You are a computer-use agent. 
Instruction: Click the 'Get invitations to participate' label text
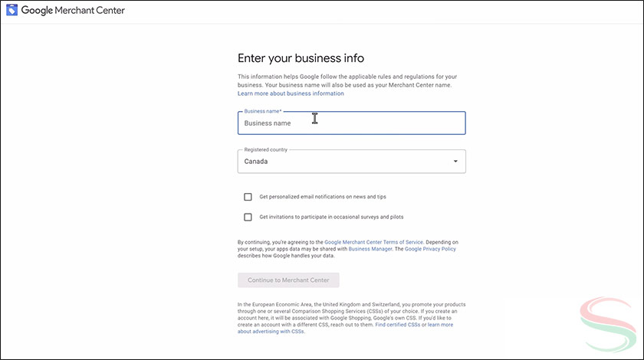click(331, 217)
